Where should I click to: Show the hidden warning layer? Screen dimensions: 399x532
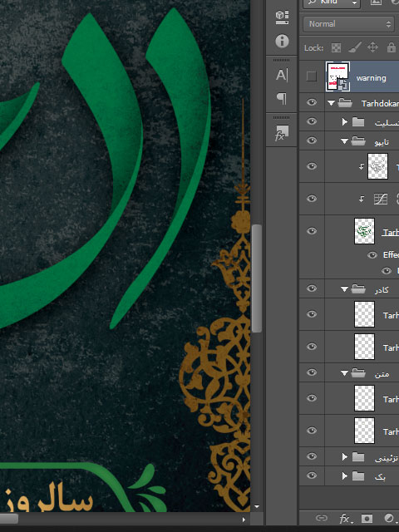click(x=312, y=76)
